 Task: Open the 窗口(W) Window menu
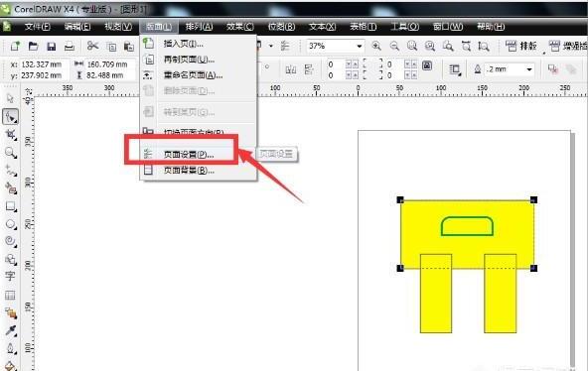[448, 27]
